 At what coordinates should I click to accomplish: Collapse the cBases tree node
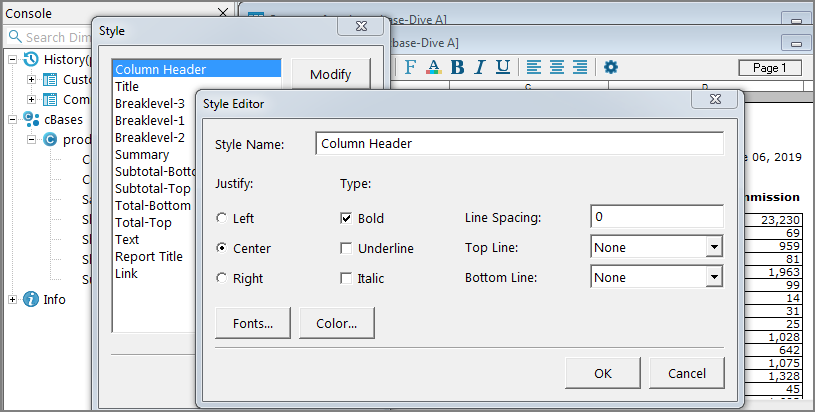12,119
